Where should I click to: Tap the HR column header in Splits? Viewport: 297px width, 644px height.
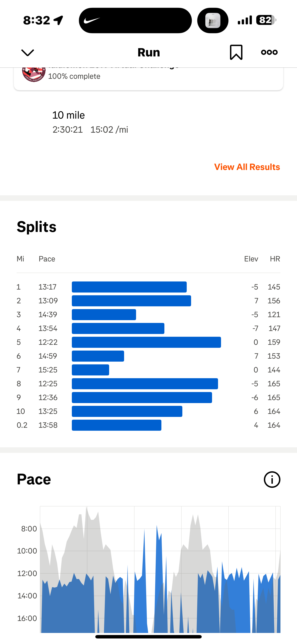coord(275,259)
